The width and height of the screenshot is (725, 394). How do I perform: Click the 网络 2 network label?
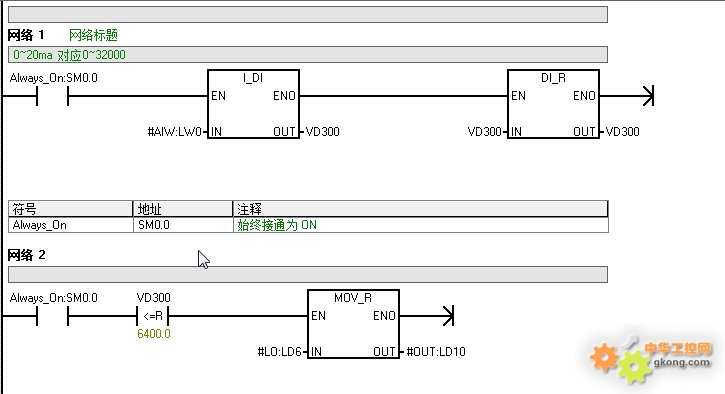click(26, 255)
